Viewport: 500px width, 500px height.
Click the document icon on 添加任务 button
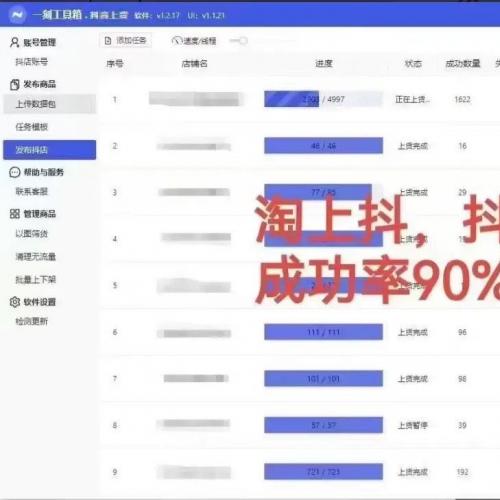tap(108, 41)
